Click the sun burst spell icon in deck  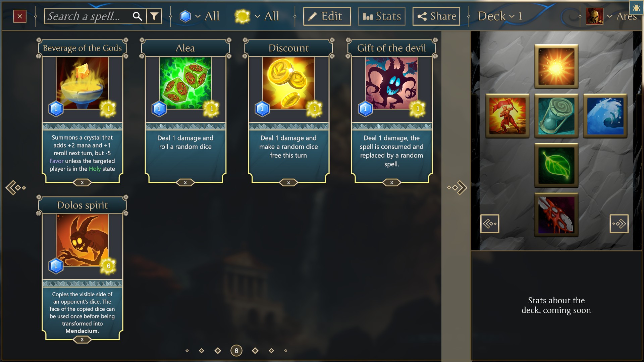(556, 67)
